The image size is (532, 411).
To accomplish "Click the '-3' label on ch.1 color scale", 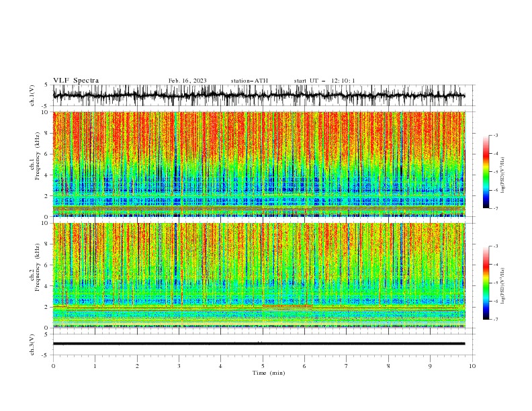I will click(x=496, y=135).
